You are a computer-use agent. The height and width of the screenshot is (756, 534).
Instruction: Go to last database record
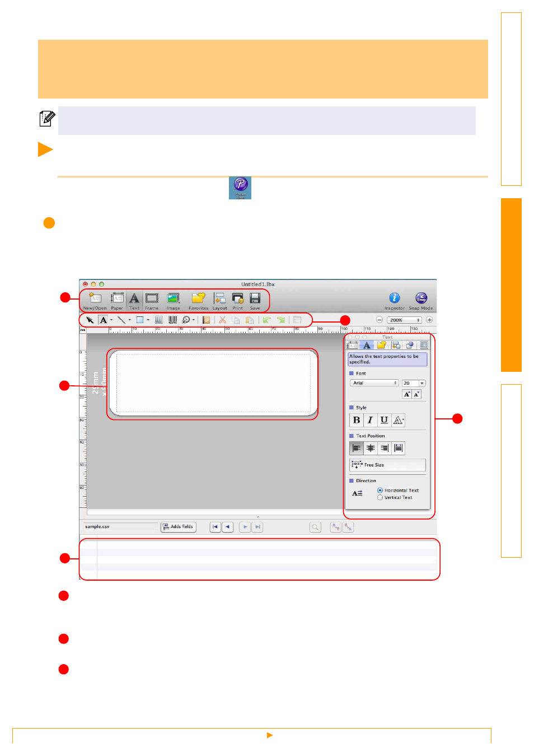tap(257, 527)
